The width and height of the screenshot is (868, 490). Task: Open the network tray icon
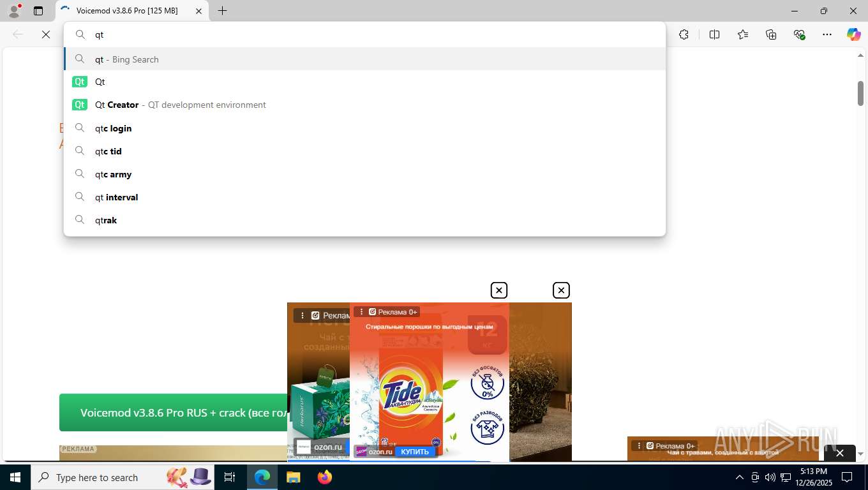pos(786,477)
